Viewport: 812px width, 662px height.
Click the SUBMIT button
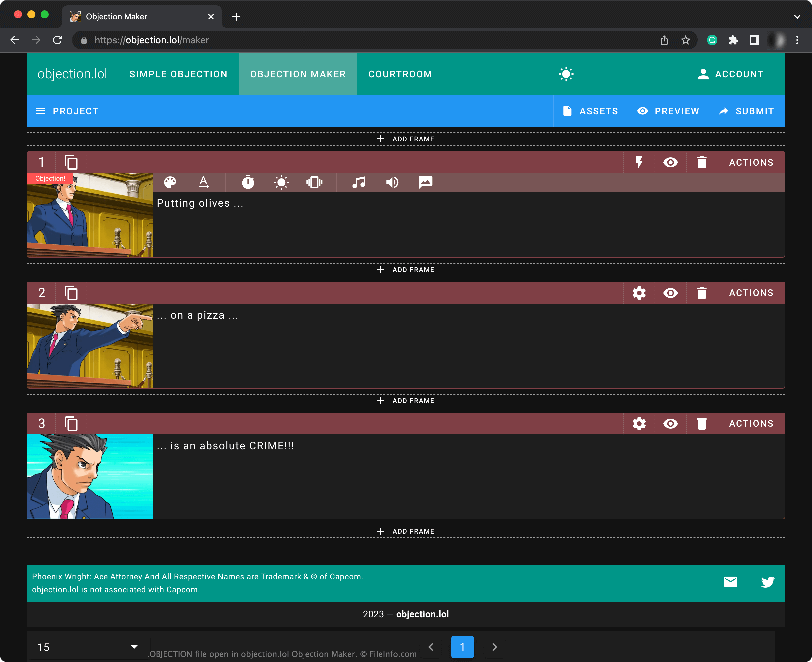click(747, 111)
